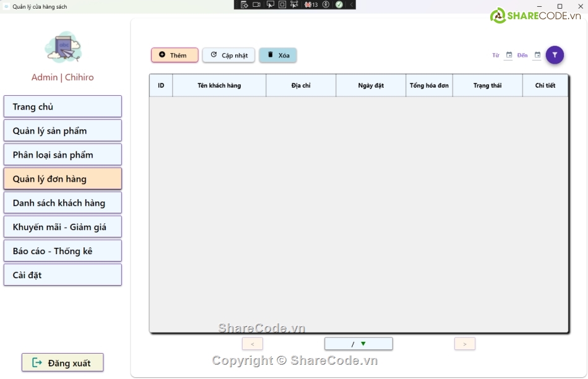Click the Xóa (delete) button
Viewport: 588px width, 379px height.
click(278, 55)
